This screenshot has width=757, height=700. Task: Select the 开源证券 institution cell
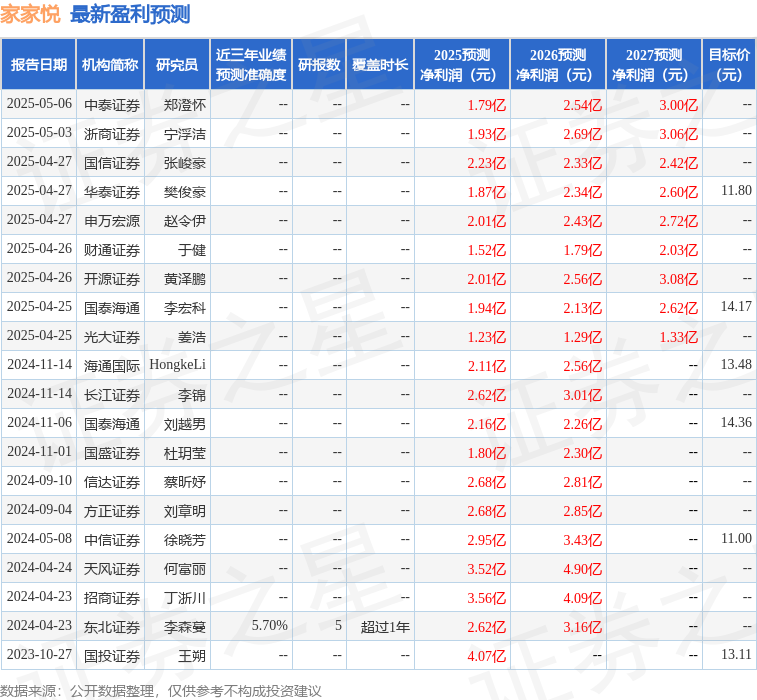pyautogui.click(x=112, y=279)
